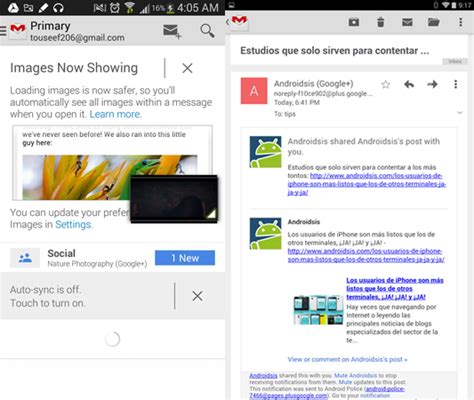Open the top-right overflow menu of email view

pyautogui.click(x=461, y=22)
